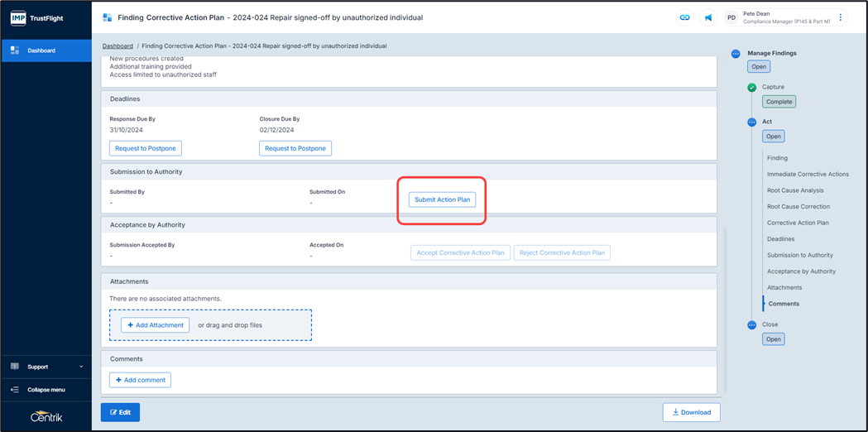The width and height of the screenshot is (868, 432).
Task: Open Pete Dean user profile dropdown
Action: point(786,17)
